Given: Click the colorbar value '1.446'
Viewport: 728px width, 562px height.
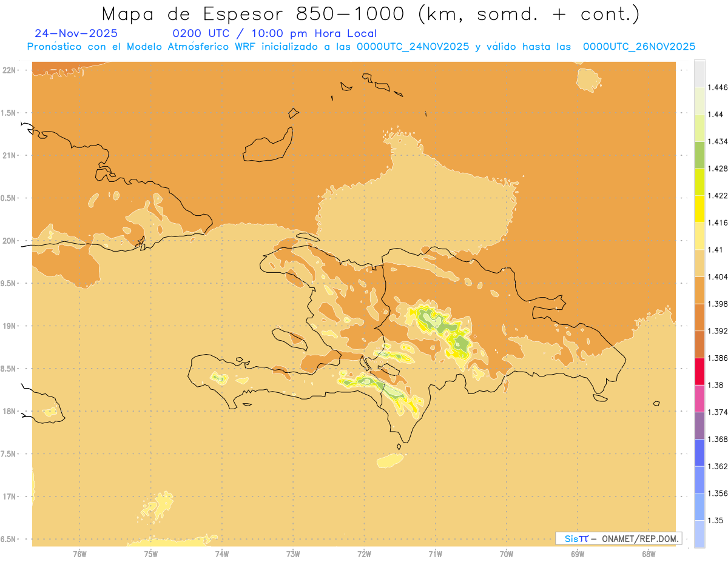Looking at the screenshot, I should coord(719,87).
